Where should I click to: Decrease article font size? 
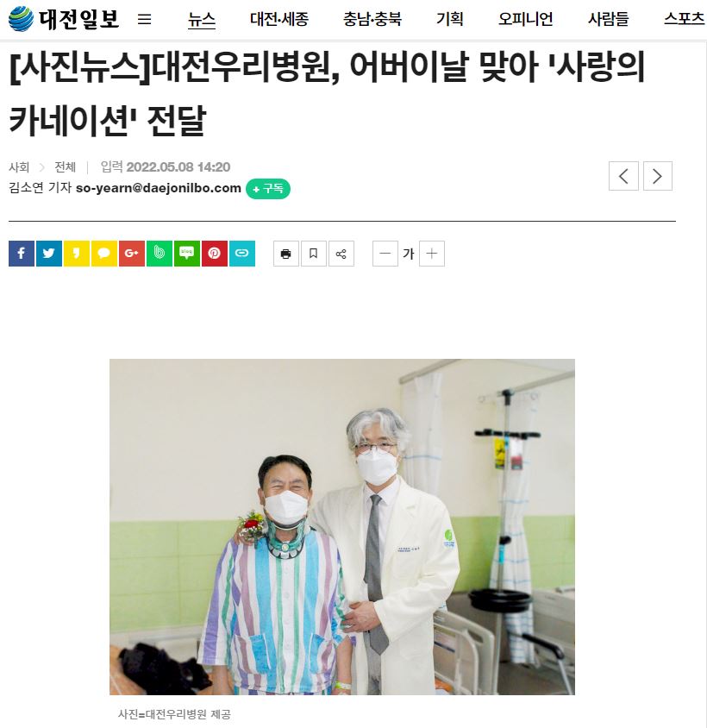click(x=385, y=254)
